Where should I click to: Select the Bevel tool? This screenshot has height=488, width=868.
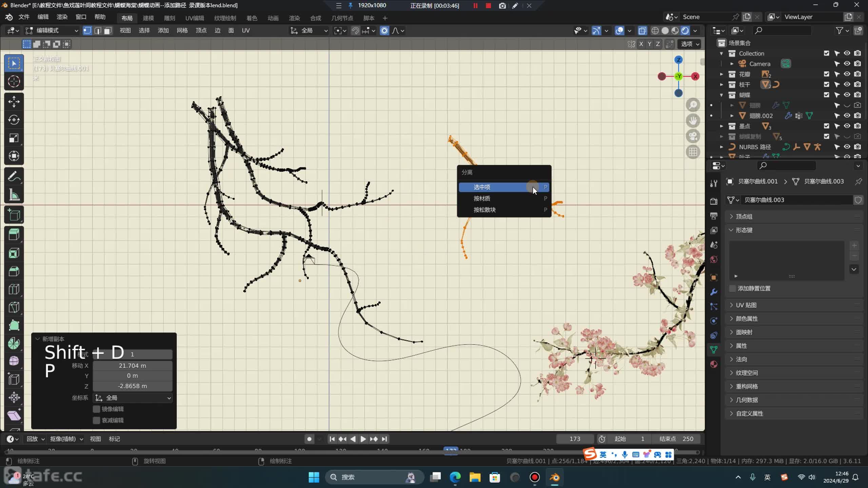[14, 271]
